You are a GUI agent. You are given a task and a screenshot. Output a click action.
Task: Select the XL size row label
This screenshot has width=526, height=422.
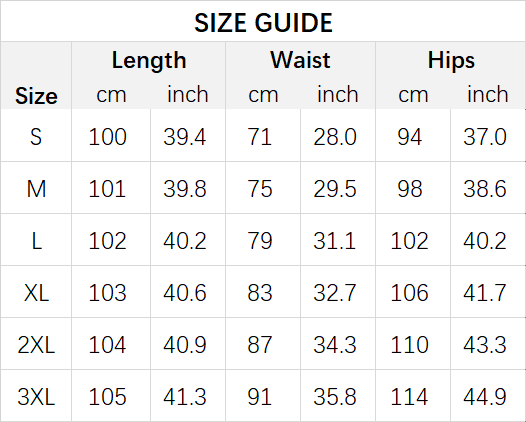tap(36, 293)
